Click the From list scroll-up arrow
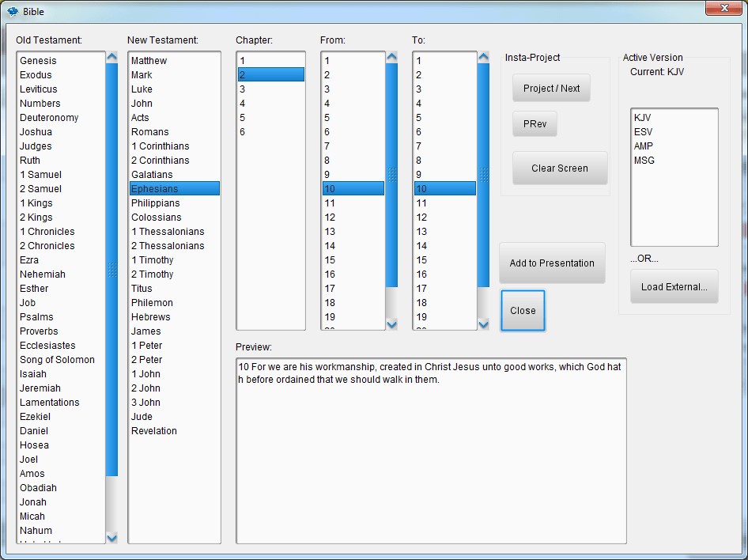 (x=391, y=58)
